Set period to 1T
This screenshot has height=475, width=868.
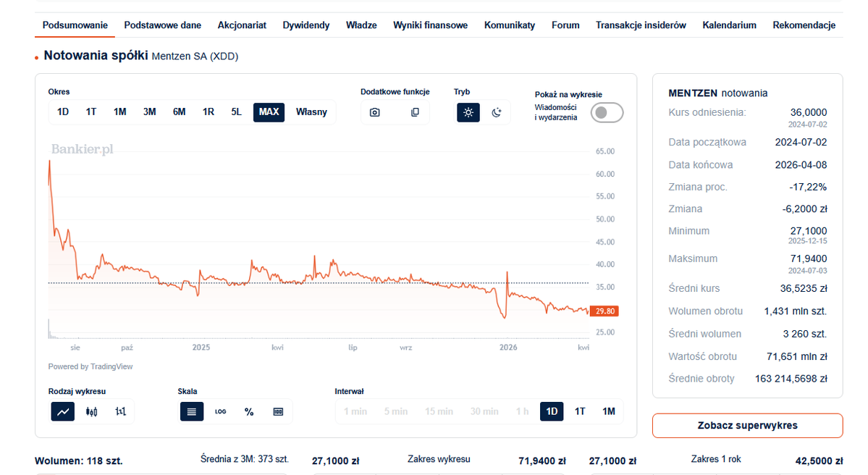click(x=91, y=112)
